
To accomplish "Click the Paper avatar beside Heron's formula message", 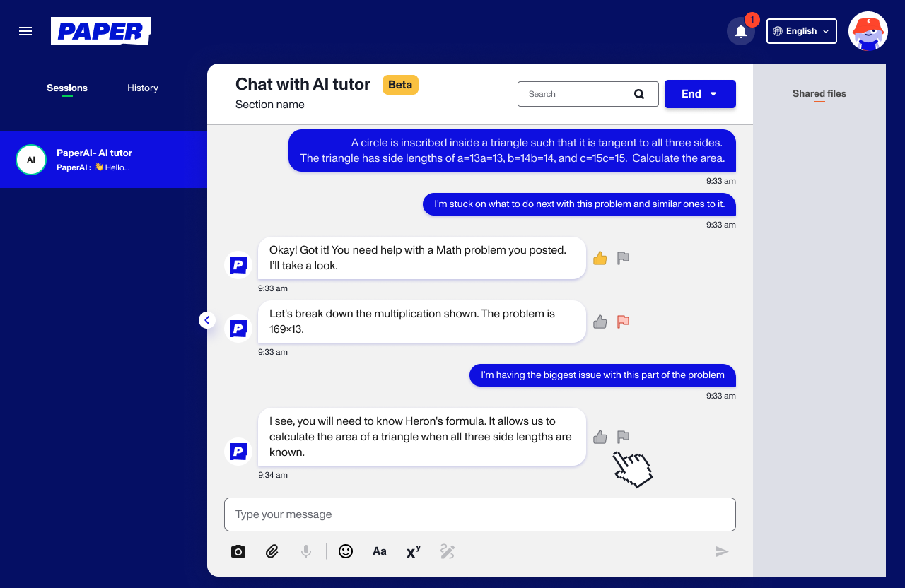I will pos(238,451).
